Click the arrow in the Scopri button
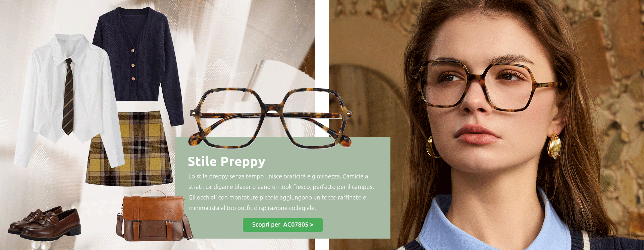This screenshot has height=250, width=644. click(x=312, y=225)
